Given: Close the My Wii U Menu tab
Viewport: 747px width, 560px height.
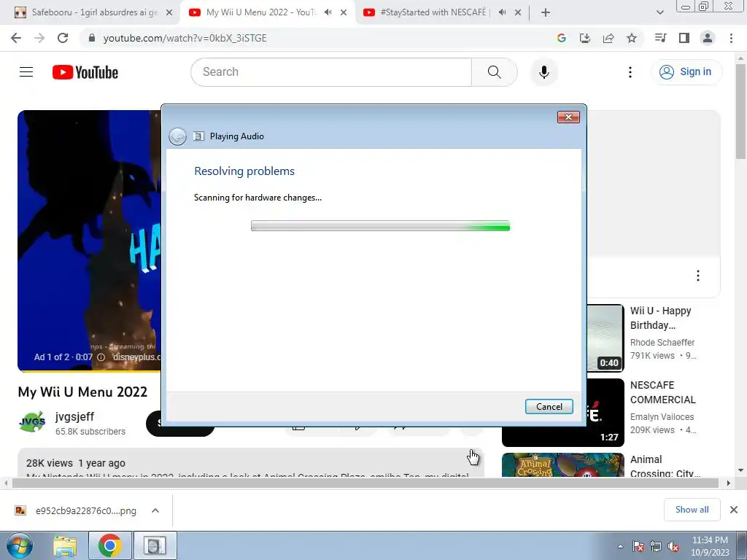Looking at the screenshot, I should 344,12.
